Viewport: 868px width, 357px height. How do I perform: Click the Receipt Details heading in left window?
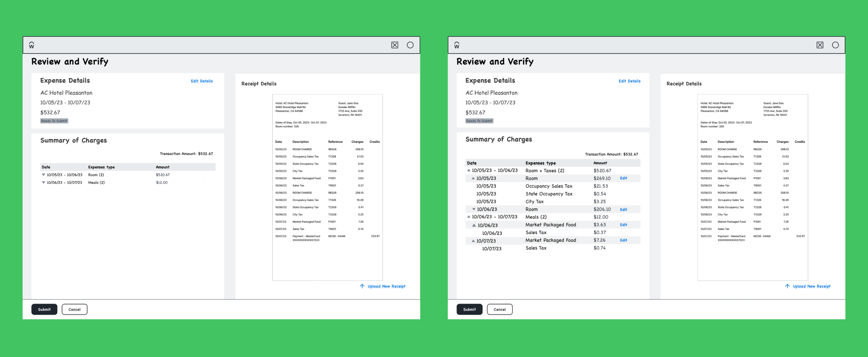[x=259, y=84]
